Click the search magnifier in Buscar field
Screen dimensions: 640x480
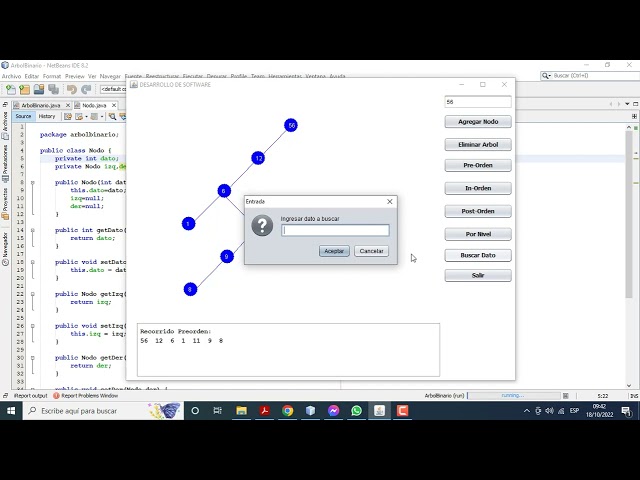(x=546, y=76)
